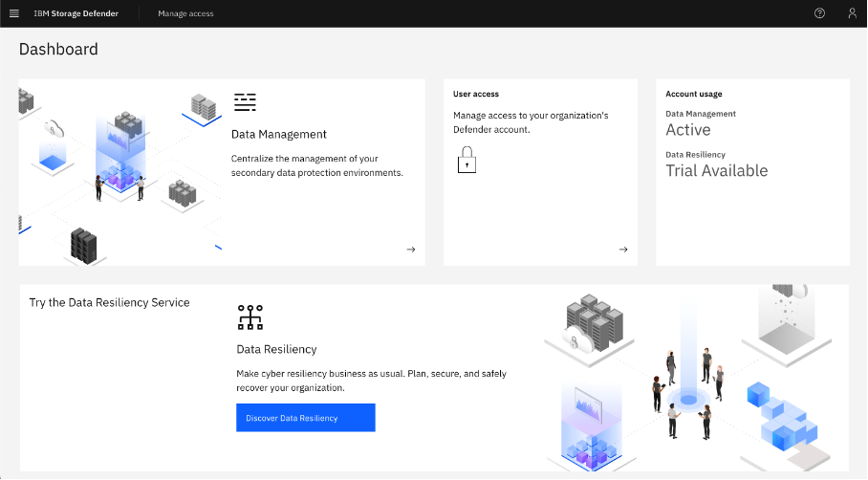Click the Data Resiliency heading
Image resolution: width=868 pixels, height=480 pixels.
tap(277, 349)
